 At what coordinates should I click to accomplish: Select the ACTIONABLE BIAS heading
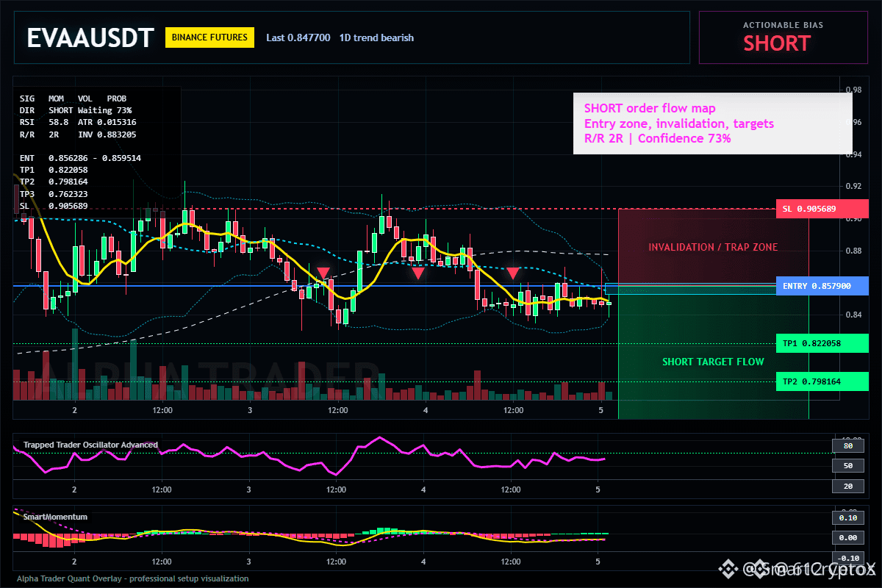pos(783,25)
